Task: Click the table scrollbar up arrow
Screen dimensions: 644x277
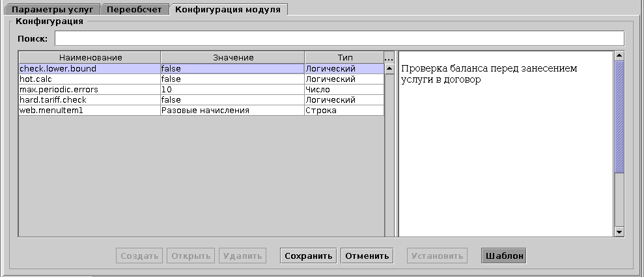Action: pyautogui.click(x=389, y=68)
